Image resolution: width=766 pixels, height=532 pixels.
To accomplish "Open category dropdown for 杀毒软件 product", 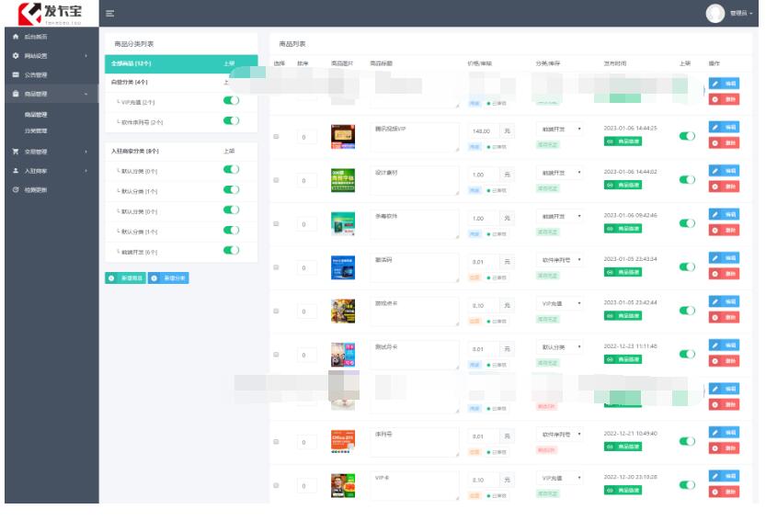I will [x=560, y=217].
